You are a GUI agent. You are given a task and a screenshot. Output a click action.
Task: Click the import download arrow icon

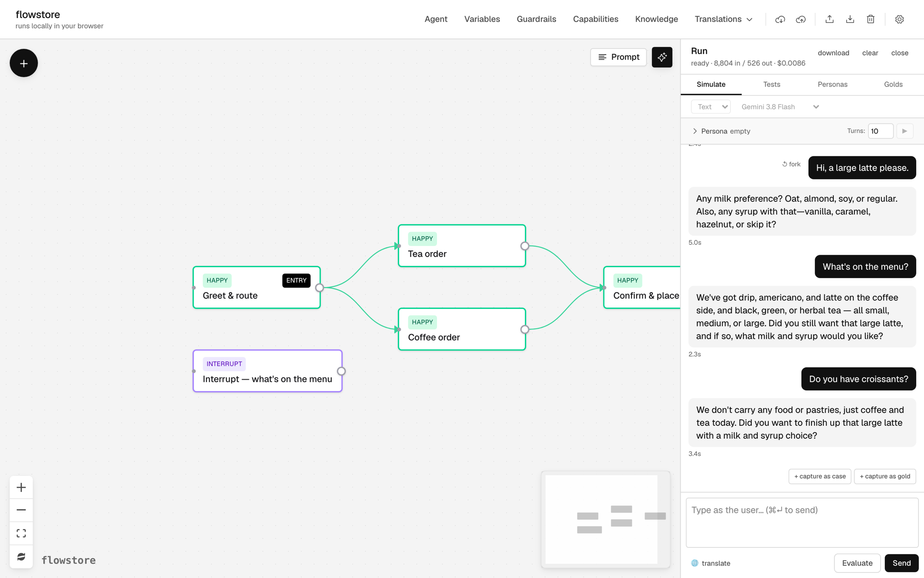(x=850, y=19)
